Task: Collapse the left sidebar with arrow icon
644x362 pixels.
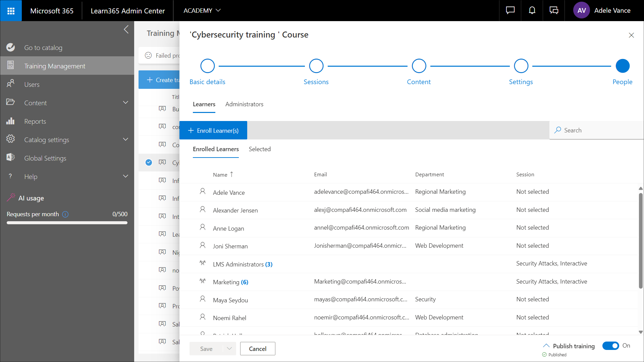Action: coord(126,29)
